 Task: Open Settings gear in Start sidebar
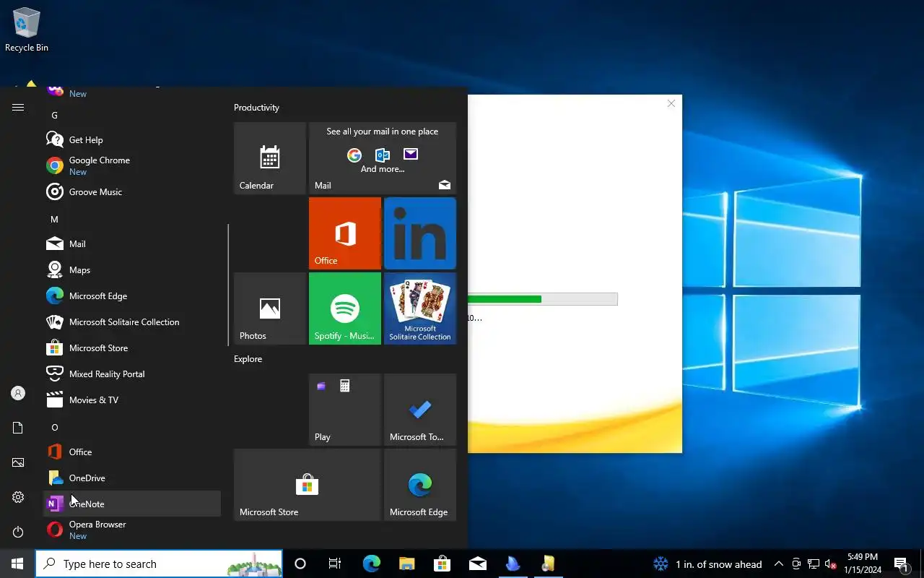click(18, 497)
